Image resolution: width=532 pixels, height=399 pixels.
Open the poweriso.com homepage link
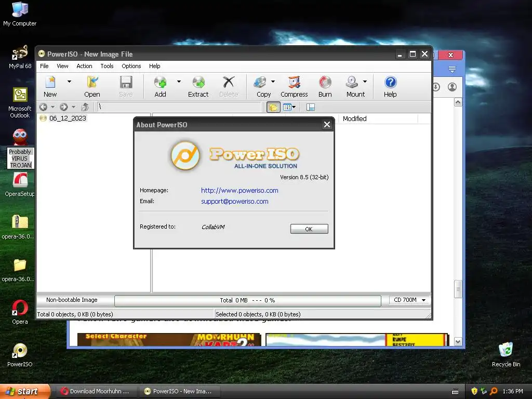pyautogui.click(x=240, y=190)
